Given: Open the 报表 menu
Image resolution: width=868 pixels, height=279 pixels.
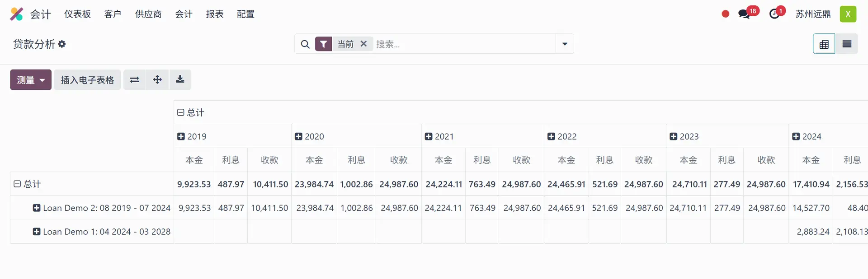Looking at the screenshot, I should pyautogui.click(x=215, y=14).
